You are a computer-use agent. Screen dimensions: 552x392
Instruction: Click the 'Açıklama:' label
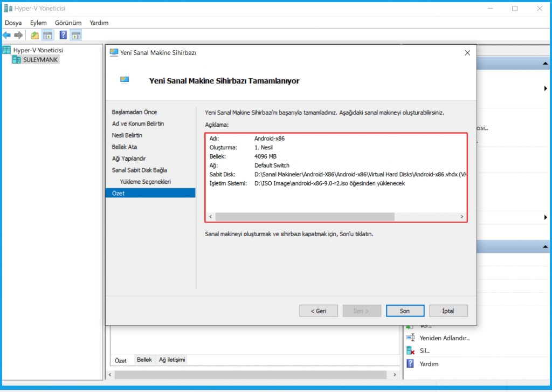pos(217,125)
